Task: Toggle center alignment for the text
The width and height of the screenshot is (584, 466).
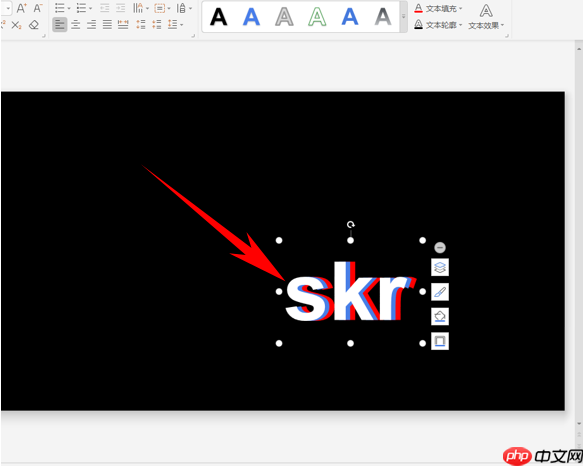Action: point(76,25)
